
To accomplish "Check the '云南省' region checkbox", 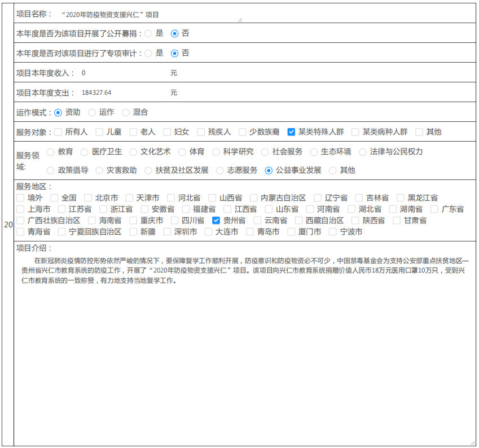I will (x=257, y=221).
